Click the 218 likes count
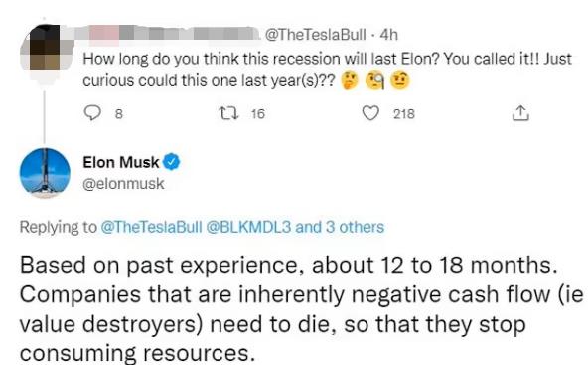Image resolution: width=588 pixels, height=365 pixels. click(x=404, y=113)
